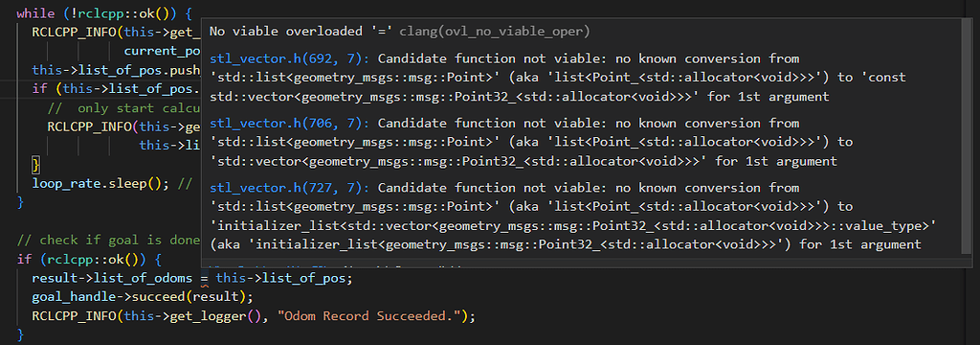The height and width of the screenshot is (345, 980).
Task: Click 'result->list_of_odoms' in the assignment line
Action: [x=112, y=277]
